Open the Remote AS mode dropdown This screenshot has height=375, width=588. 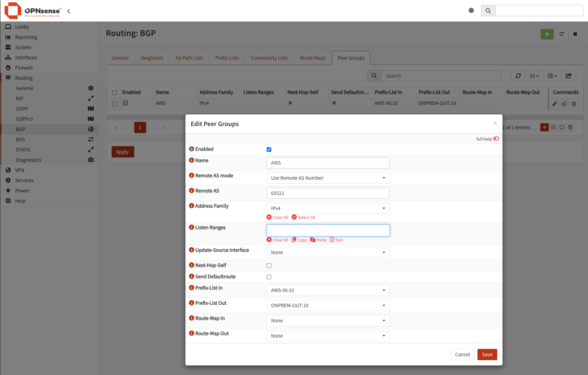[x=328, y=178]
